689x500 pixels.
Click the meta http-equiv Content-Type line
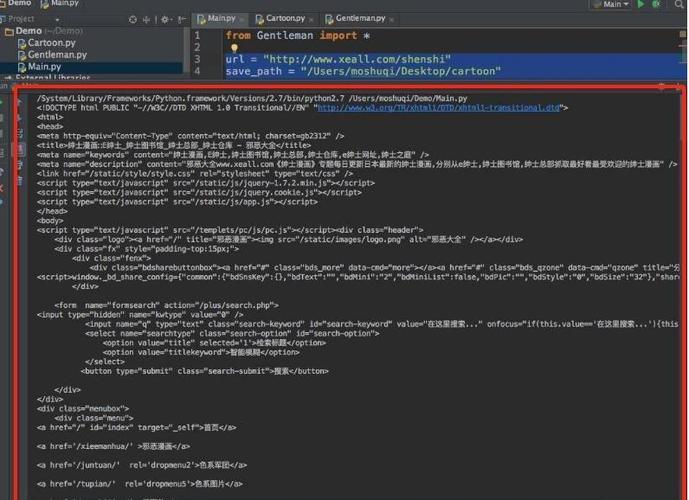[x=191, y=136]
